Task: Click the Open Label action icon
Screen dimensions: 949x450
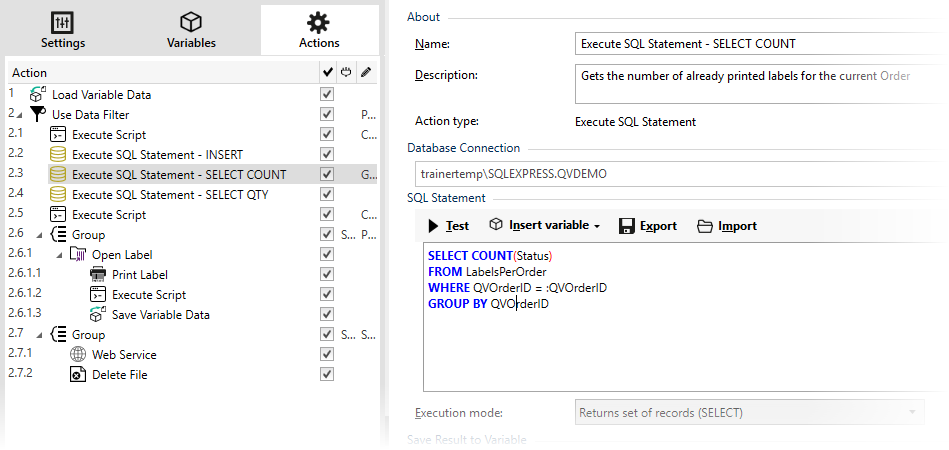Action: 78,255
